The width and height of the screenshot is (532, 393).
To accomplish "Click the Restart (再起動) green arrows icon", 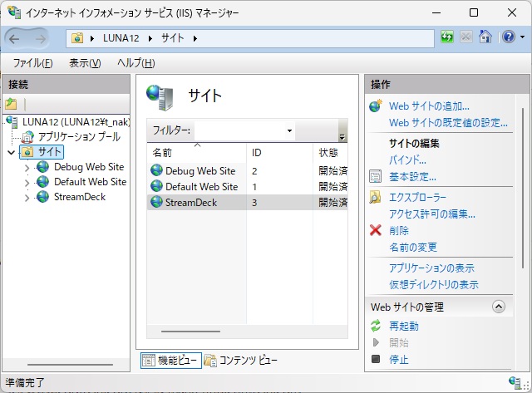I will (375, 326).
